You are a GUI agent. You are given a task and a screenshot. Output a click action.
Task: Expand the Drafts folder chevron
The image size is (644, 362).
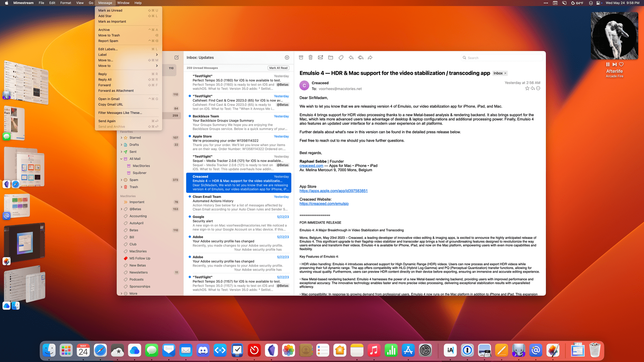[x=121, y=145]
